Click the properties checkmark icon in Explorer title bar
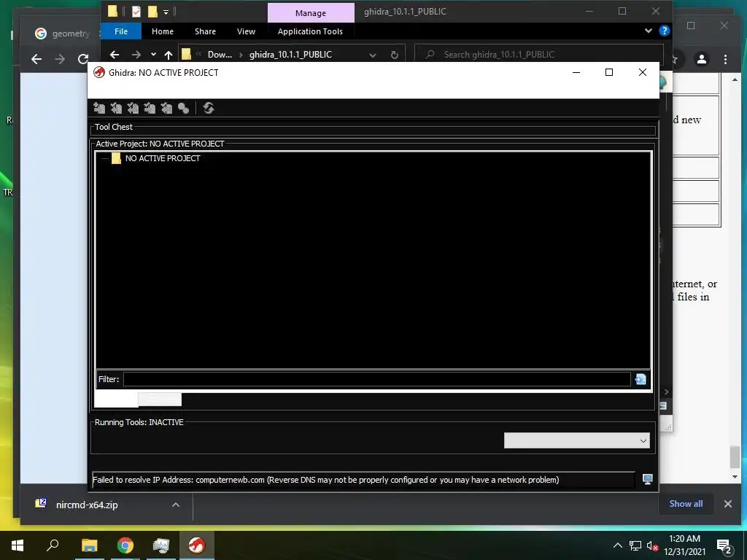Screen dimensions: 747x560 pyautogui.click(x=136, y=12)
